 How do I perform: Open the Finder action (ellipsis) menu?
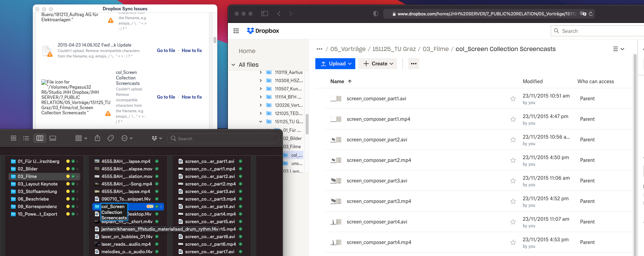[x=127, y=138]
